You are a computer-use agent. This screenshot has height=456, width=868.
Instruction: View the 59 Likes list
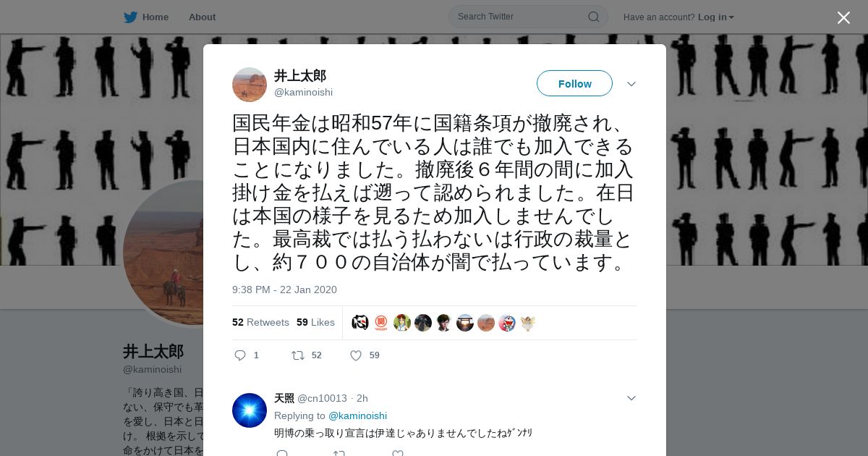315,322
